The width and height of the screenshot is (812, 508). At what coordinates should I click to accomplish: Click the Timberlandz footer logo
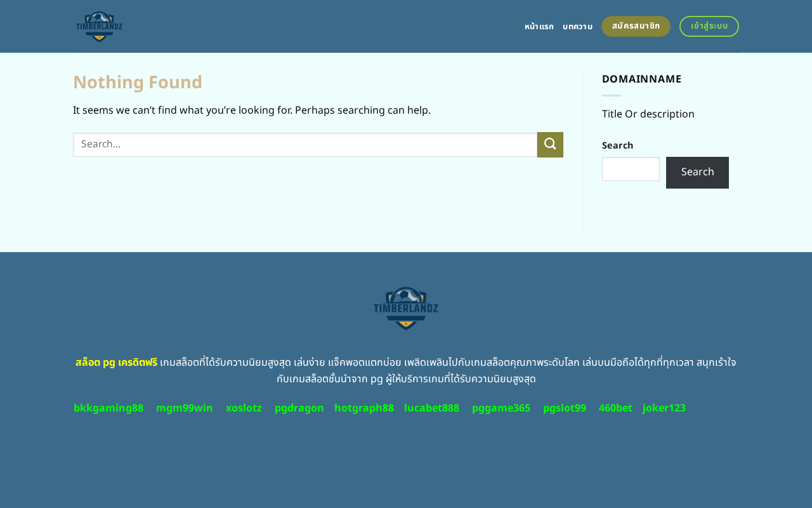406,308
